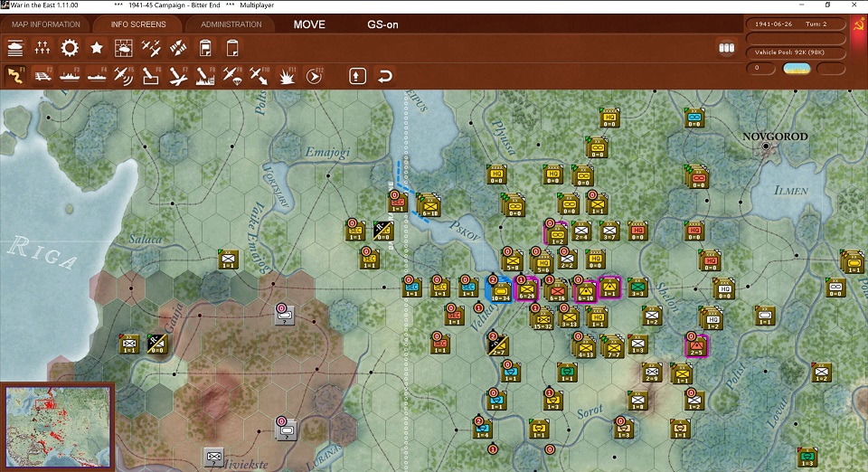Image resolution: width=868 pixels, height=472 pixels.
Task: Select F11 explosion mode icon
Action: [x=287, y=76]
